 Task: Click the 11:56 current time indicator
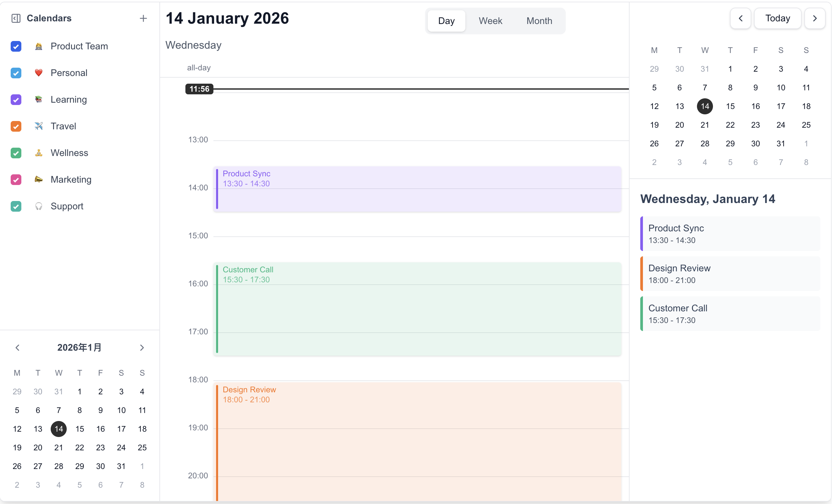click(199, 89)
